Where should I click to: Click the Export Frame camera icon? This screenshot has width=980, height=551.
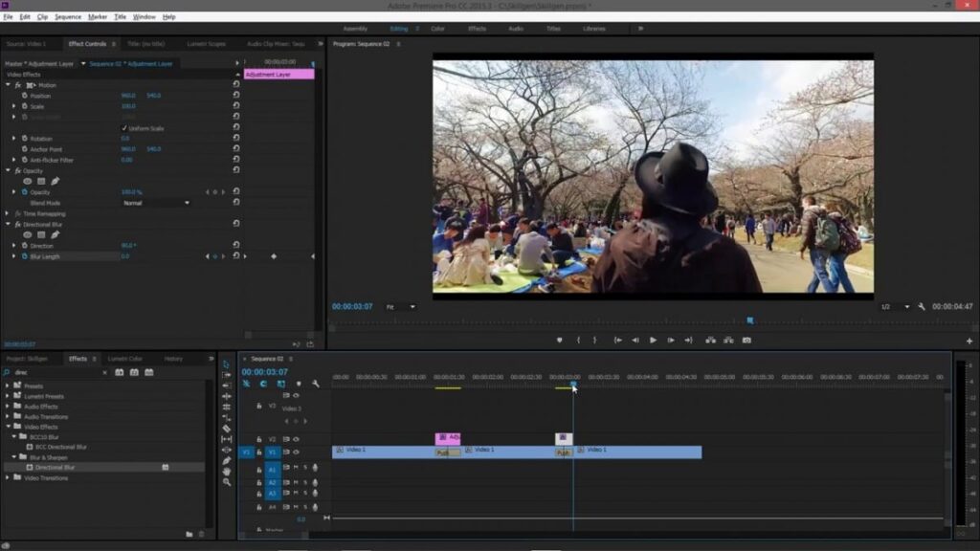point(746,340)
